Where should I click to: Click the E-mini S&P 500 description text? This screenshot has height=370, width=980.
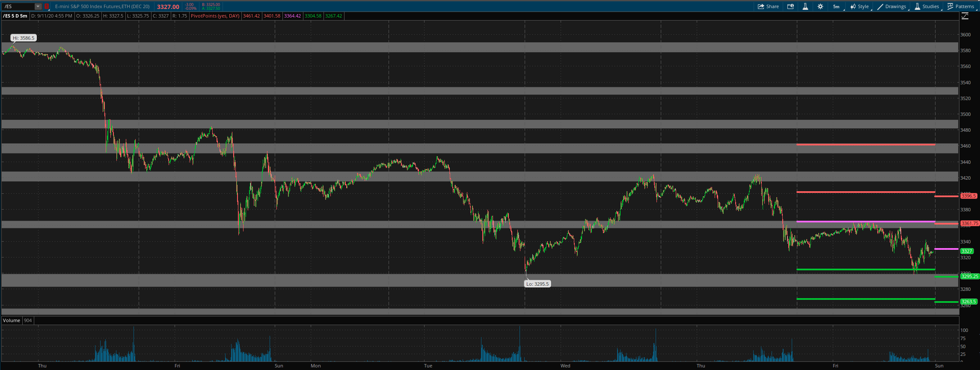(102, 6)
